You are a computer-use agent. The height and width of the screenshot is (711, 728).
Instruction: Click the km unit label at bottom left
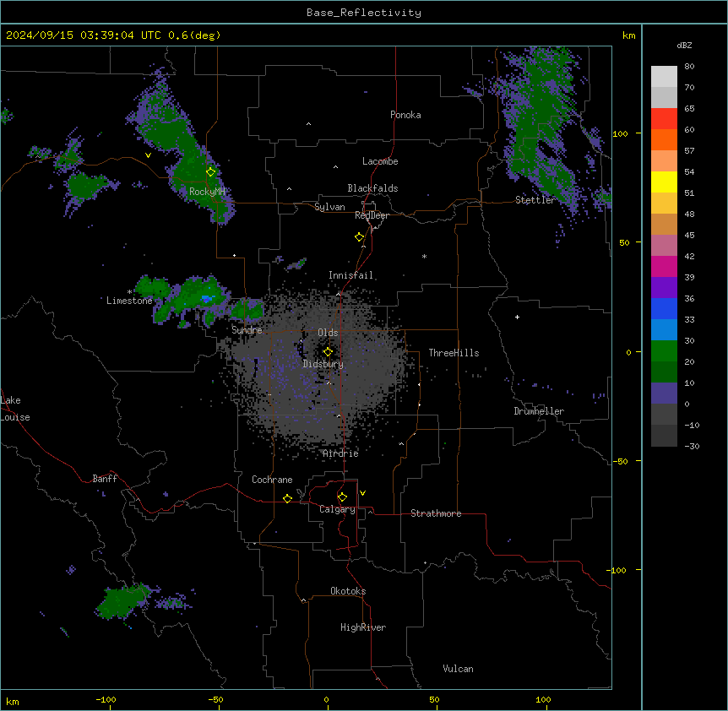pos(13,702)
